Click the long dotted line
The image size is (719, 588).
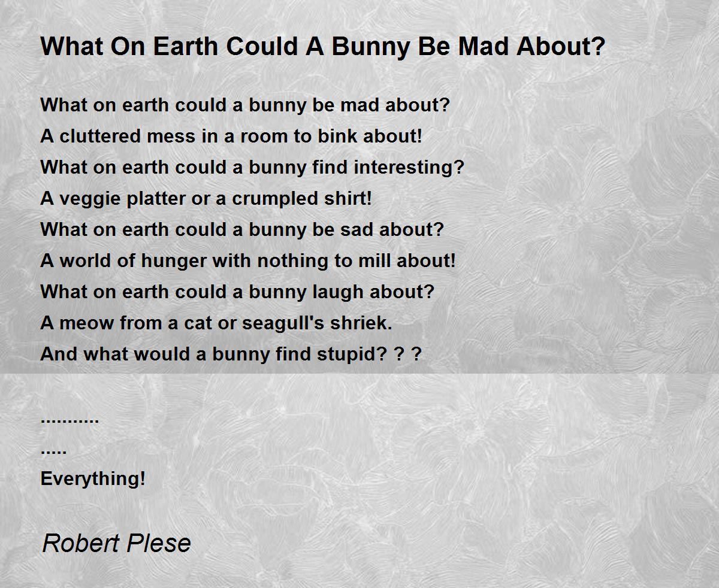70,420
